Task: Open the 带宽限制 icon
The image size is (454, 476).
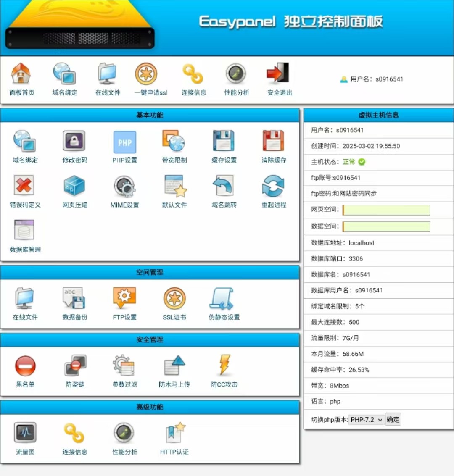Action: (174, 147)
